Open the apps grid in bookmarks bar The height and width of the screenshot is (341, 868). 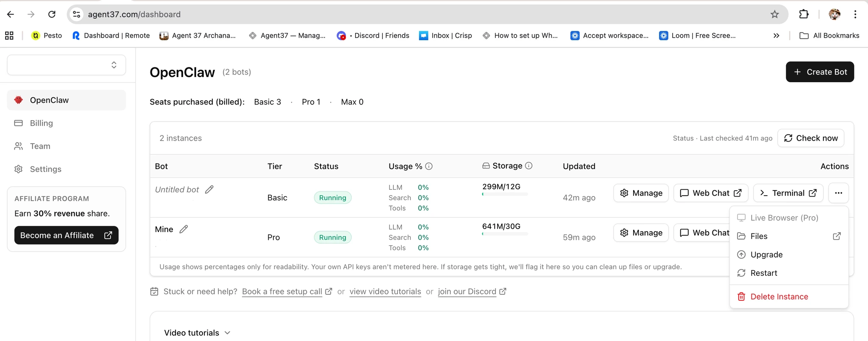click(x=9, y=36)
